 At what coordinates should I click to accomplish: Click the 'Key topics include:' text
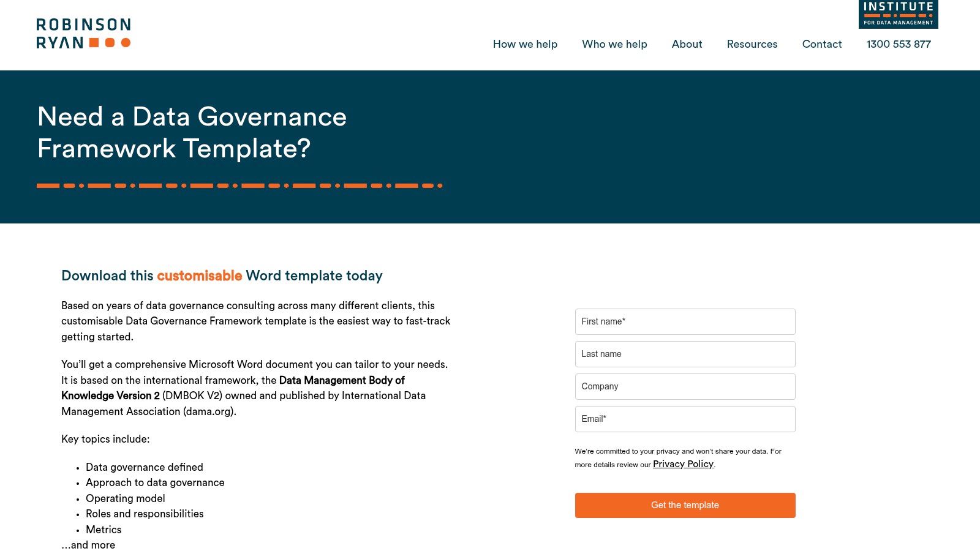point(105,439)
